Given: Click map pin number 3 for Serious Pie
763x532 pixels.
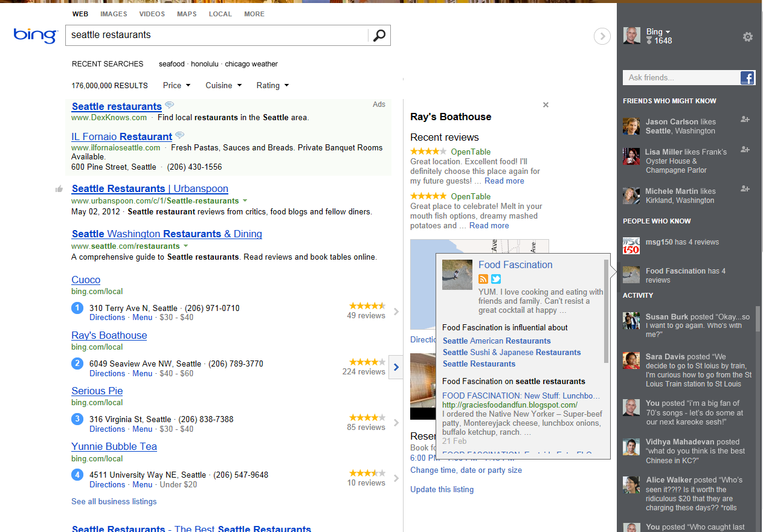Looking at the screenshot, I should 77,419.
